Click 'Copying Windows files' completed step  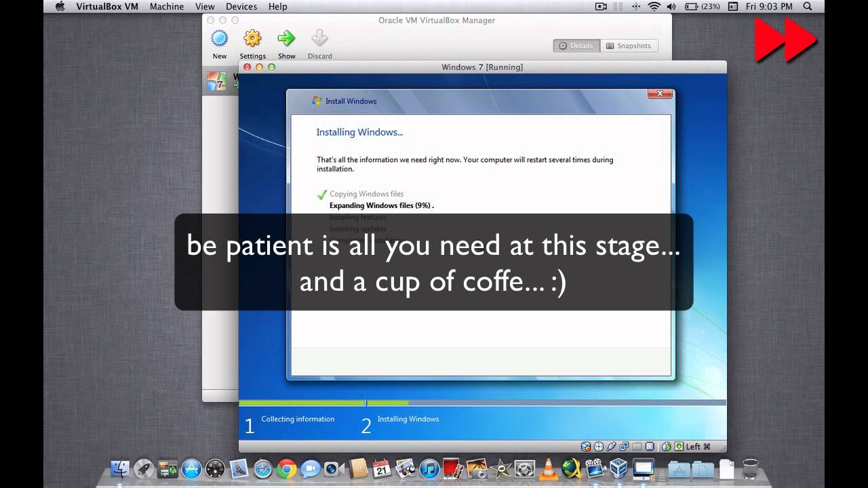[366, 194]
